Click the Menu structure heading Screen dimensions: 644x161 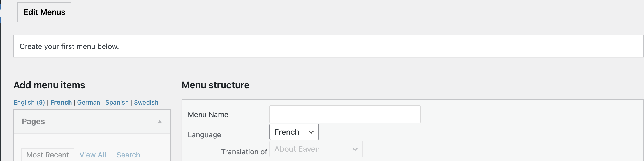point(215,85)
